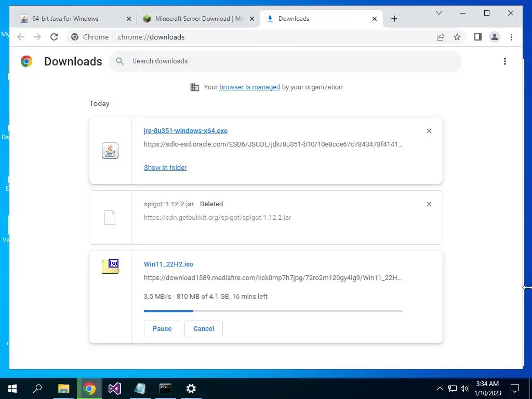Click the managed organization building icon
The image size is (532, 399).
195,87
